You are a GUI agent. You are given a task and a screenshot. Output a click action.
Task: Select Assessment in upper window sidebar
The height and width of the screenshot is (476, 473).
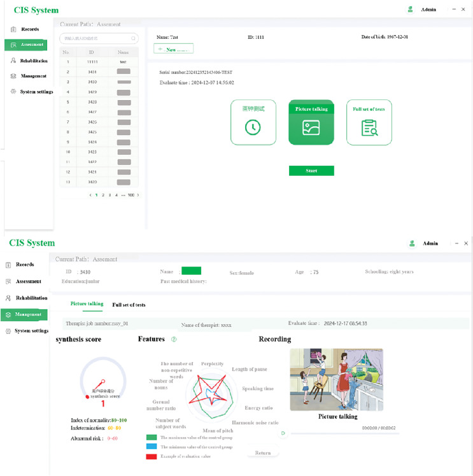(x=25, y=45)
